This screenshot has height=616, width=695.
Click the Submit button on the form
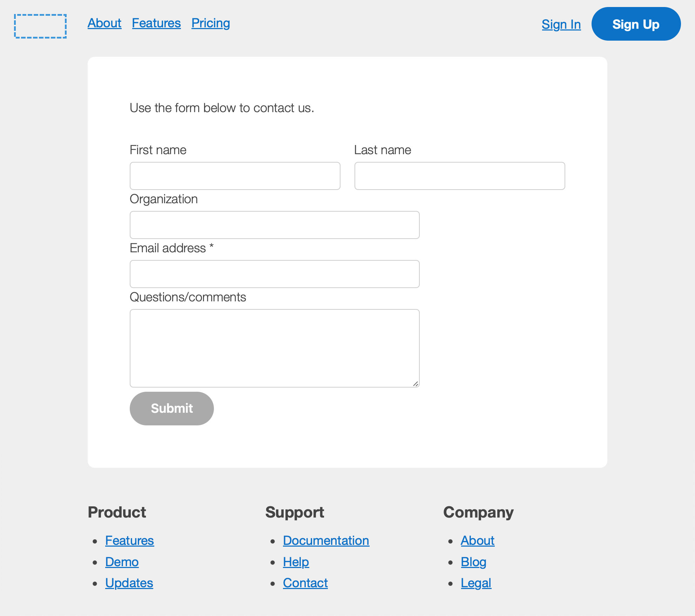(x=171, y=408)
